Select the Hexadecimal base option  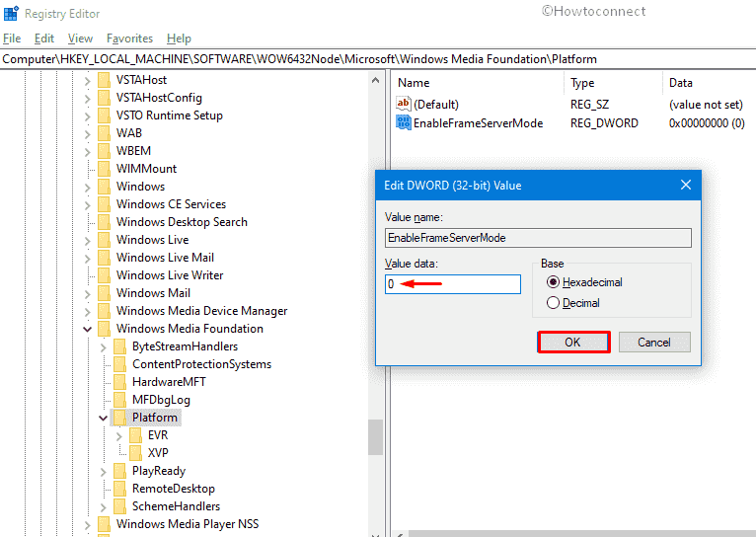[553, 282]
